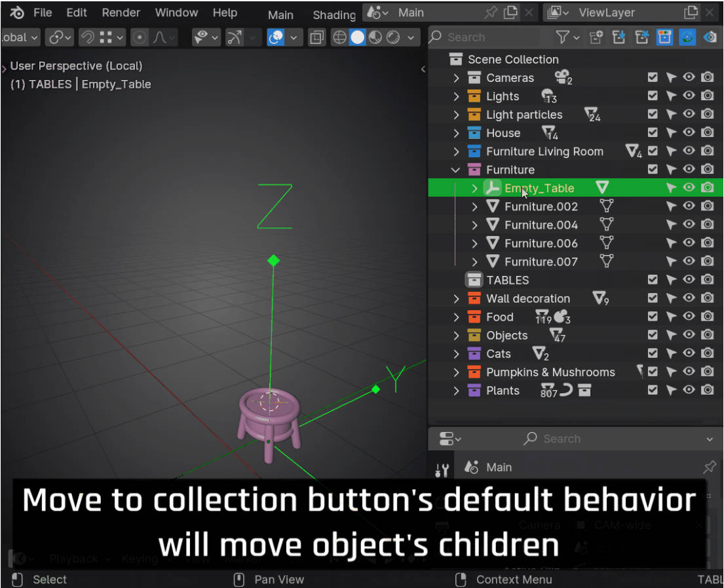Screen dimensions: 724x588
Task: Click the New Collection icon in the Outliner
Action: pyautogui.click(x=596, y=37)
